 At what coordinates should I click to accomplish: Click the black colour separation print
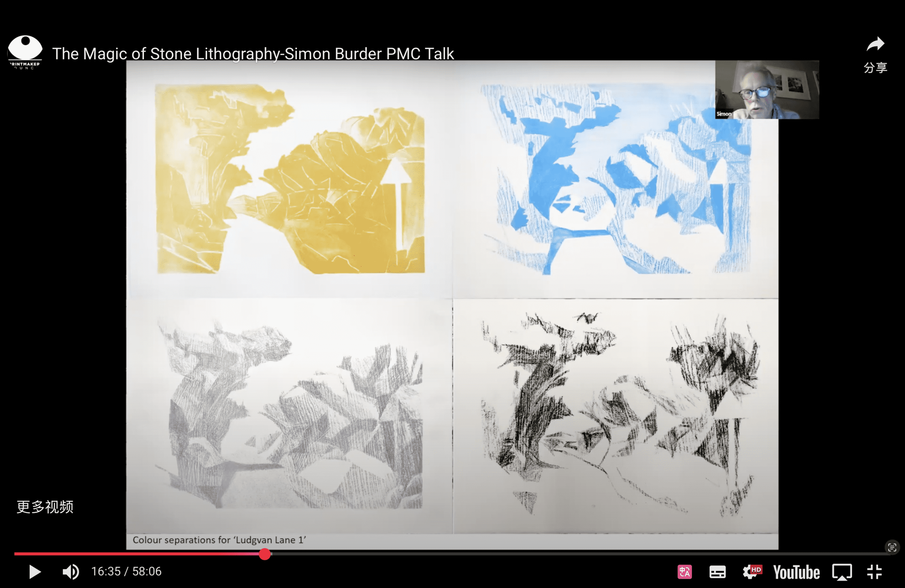(620, 414)
